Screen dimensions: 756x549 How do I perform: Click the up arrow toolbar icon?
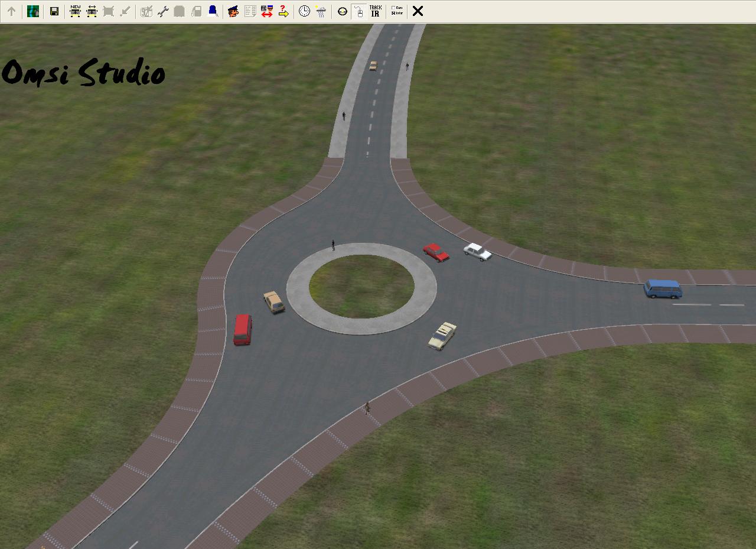(x=11, y=11)
